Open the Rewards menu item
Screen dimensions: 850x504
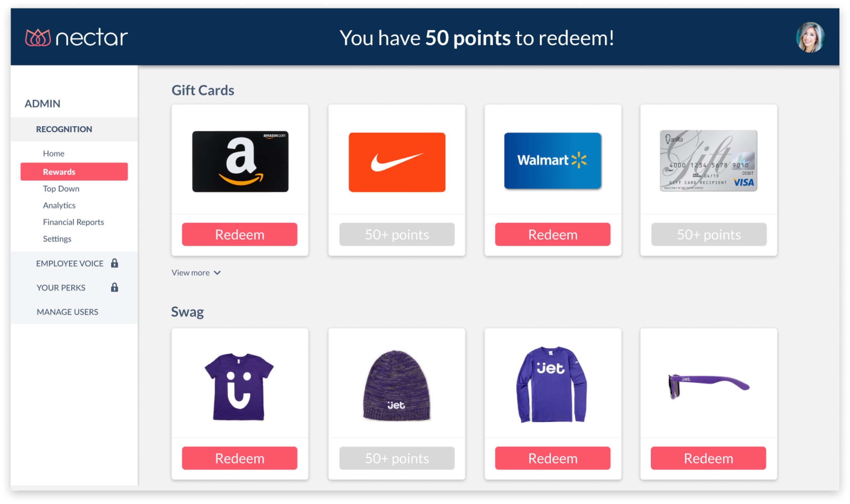pyautogui.click(x=74, y=171)
